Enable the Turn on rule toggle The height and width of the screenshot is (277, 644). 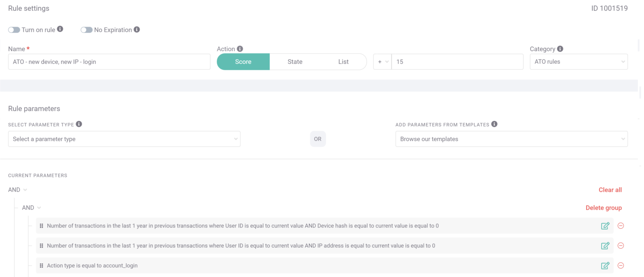click(13, 29)
